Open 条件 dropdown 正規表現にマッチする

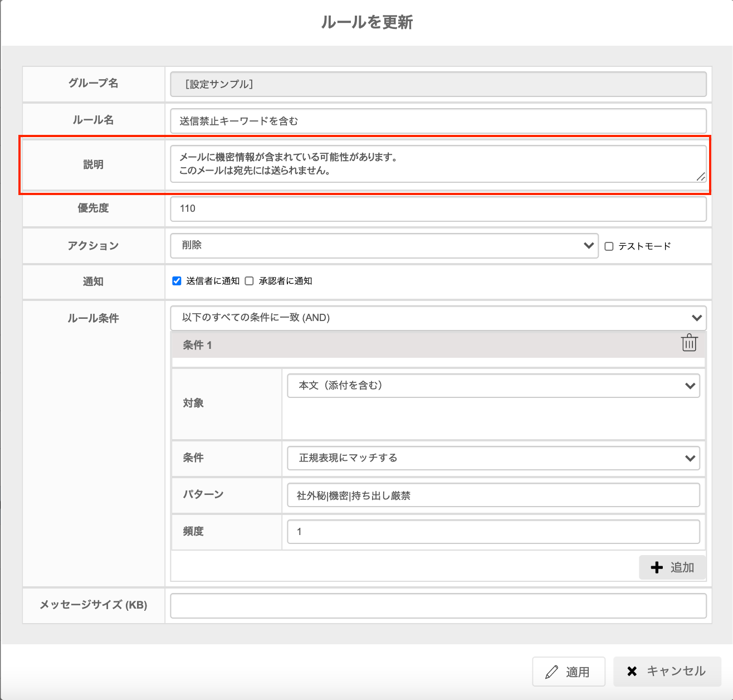pyautogui.click(x=493, y=458)
